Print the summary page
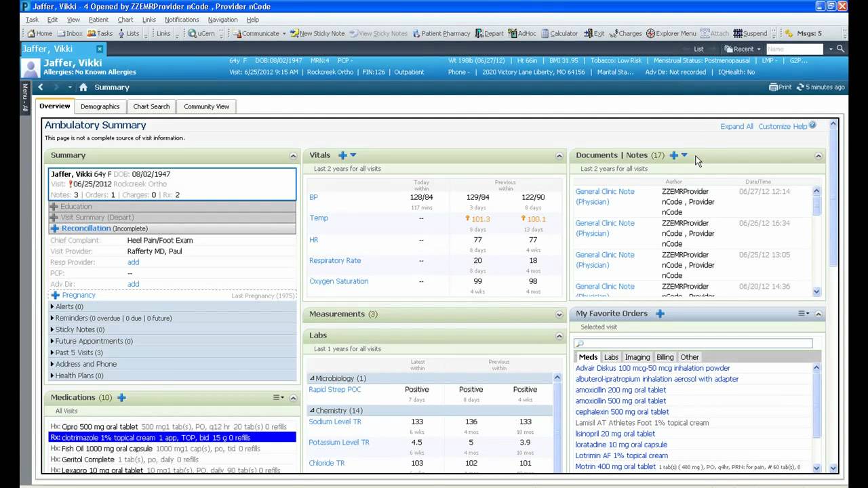Screen dimensions: 868x488 (781, 87)
